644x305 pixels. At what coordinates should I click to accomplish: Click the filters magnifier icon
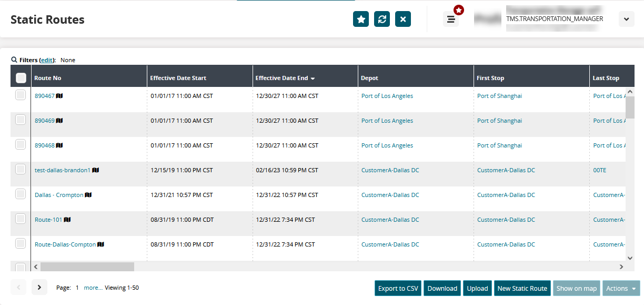[x=14, y=60]
